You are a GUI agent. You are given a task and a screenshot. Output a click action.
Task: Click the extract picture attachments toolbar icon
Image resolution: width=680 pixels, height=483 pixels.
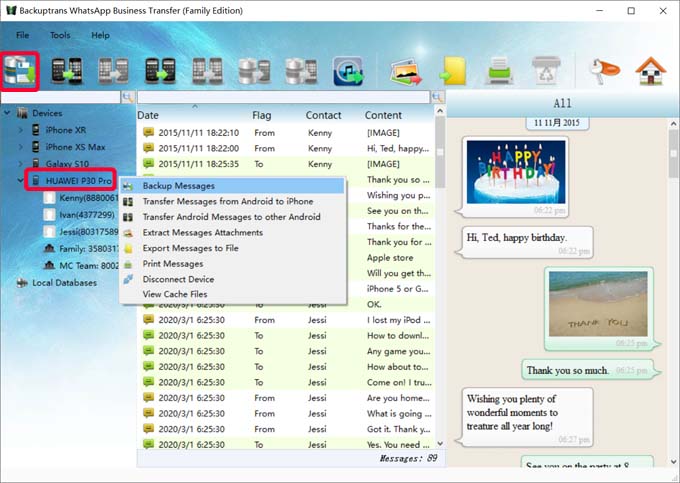(405, 72)
